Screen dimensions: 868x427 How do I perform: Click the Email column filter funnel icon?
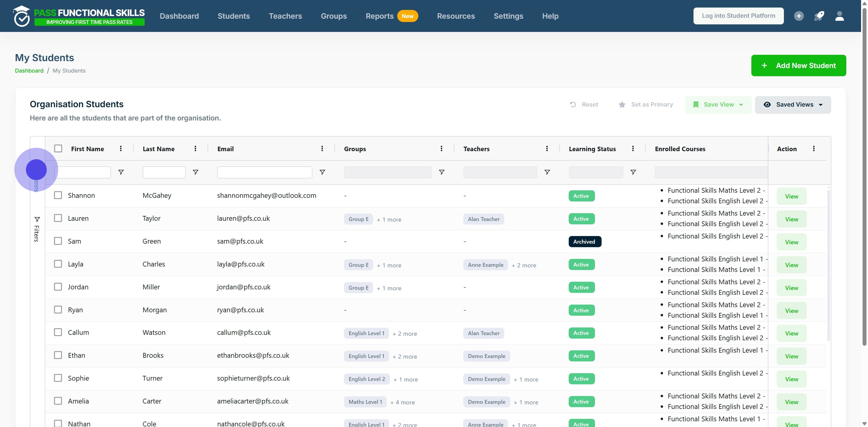322,172
